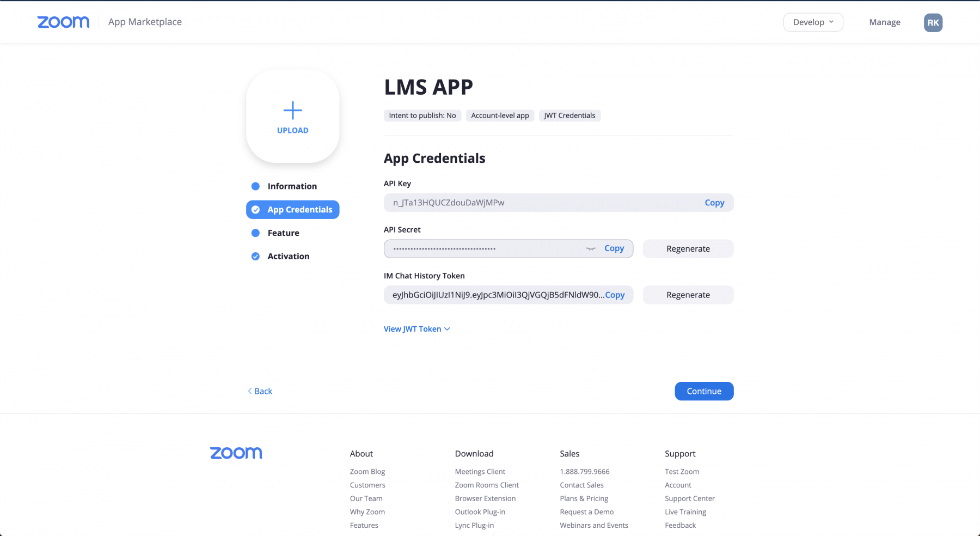This screenshot has width=980, height=536.
Task: Open Contact Sales link
Action: click(x=582, y=485)
